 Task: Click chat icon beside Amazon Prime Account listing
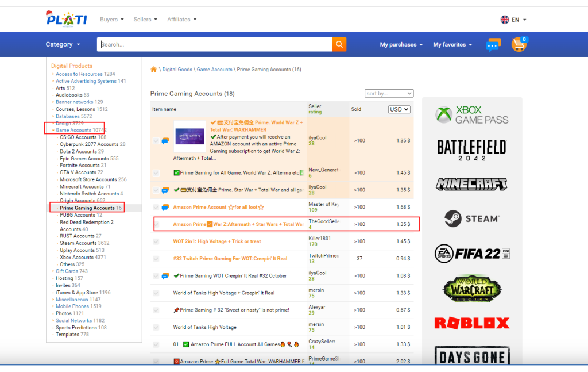[x=165, y=208]
